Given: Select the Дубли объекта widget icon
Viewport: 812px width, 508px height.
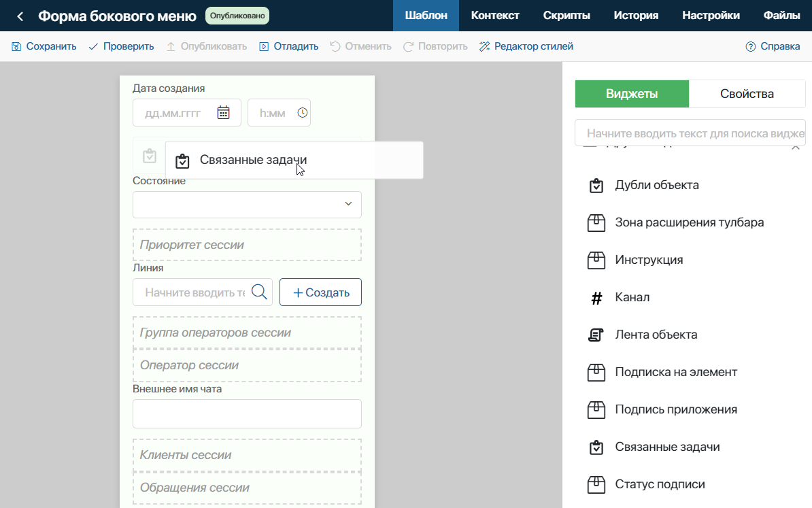Looking at the screenshot, I should pos(596,186).
